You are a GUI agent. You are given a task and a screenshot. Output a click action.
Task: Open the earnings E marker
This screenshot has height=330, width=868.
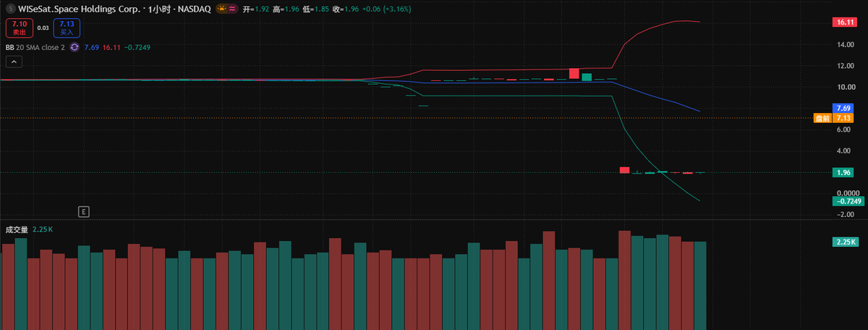tap(84, 211)
